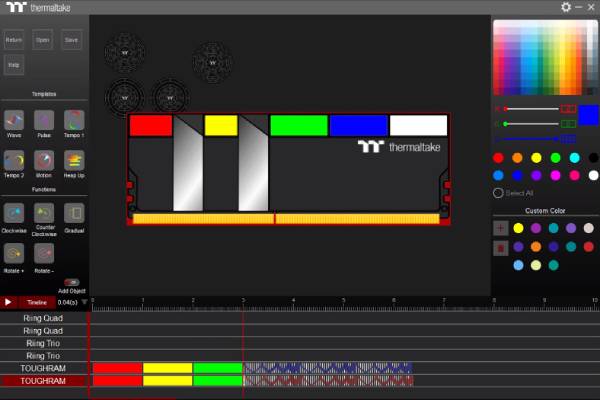
Task: Pick the black preset color dot
Action: 593,158
